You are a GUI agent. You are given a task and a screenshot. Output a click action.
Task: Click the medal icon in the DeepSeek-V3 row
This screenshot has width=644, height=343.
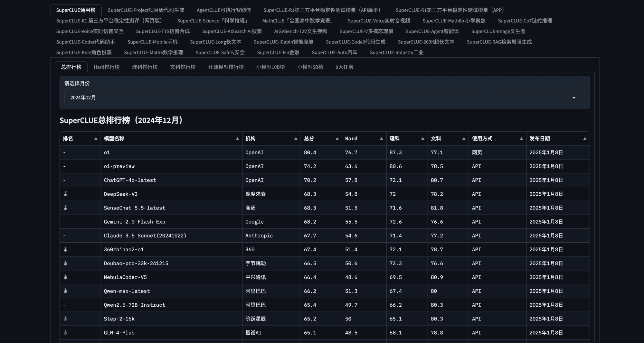(65, 194)
